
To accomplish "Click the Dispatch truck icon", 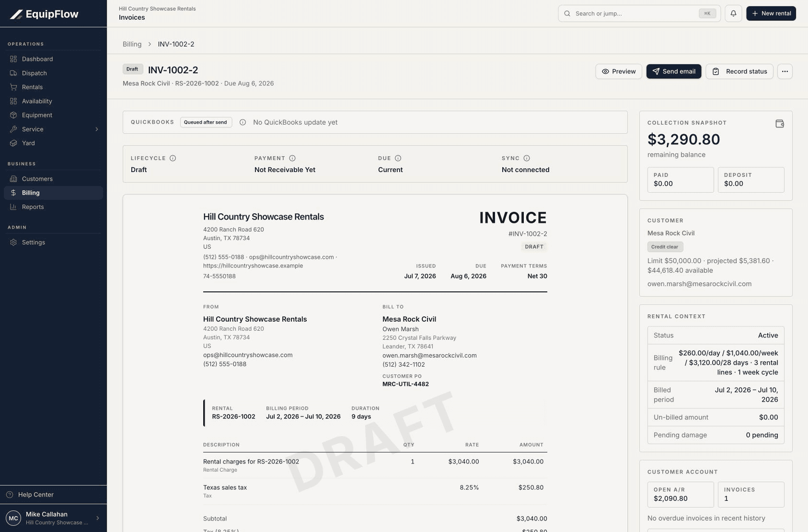I will click(13, 73).
